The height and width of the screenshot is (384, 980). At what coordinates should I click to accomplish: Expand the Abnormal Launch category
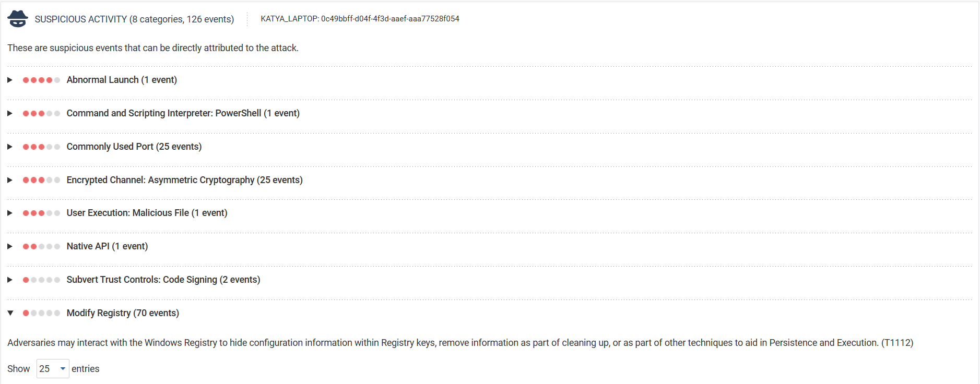[10, 80]
